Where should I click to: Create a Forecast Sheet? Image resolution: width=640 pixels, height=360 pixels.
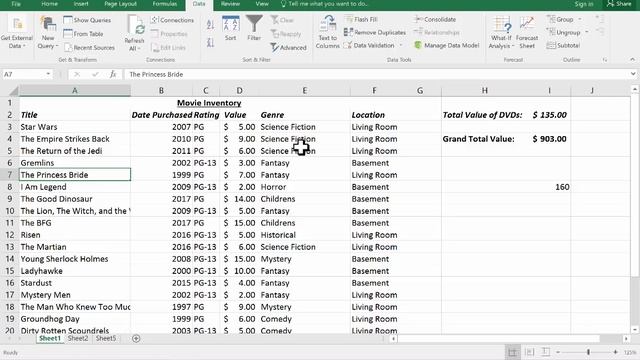527,33
